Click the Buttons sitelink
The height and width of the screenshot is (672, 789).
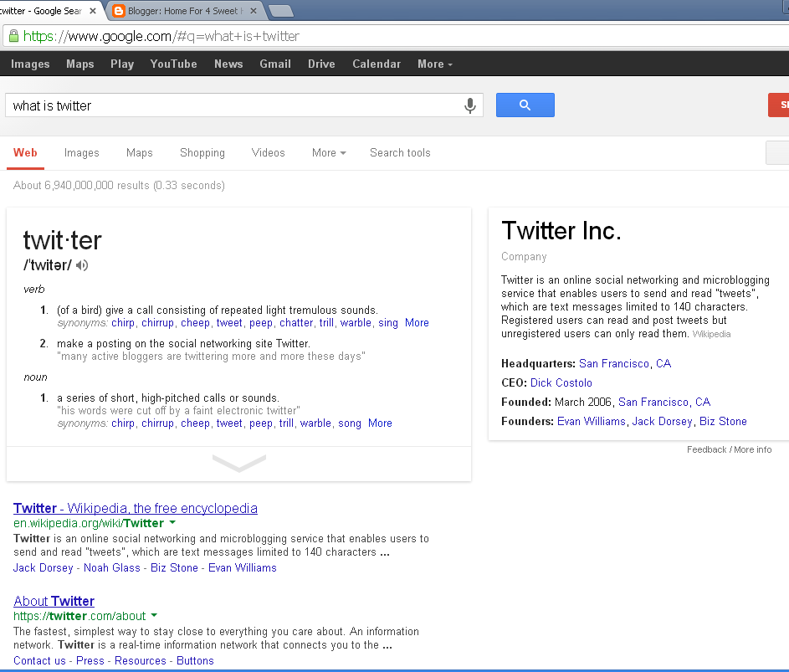195,661
